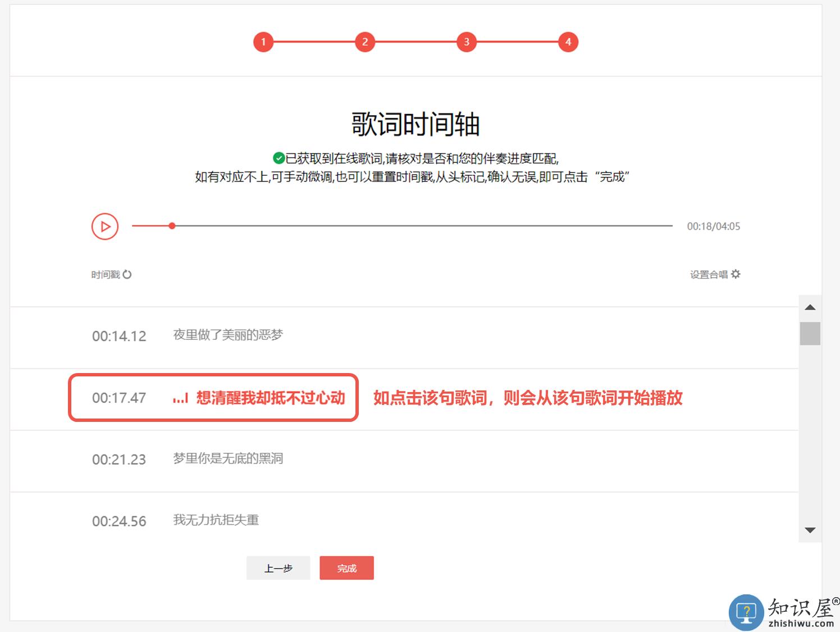Click step 2 circle in progress bar
840x632 pixels.
point(365,42)
